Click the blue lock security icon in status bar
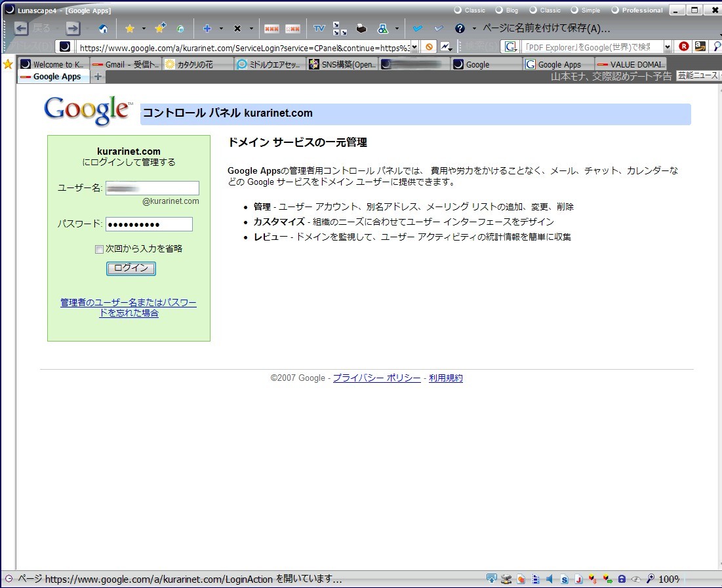The image size is (722, 588). pos(622,579)
